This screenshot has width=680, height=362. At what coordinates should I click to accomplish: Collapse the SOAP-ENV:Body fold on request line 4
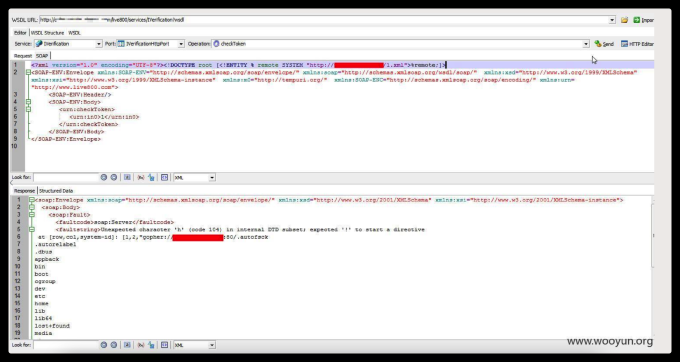29,102
